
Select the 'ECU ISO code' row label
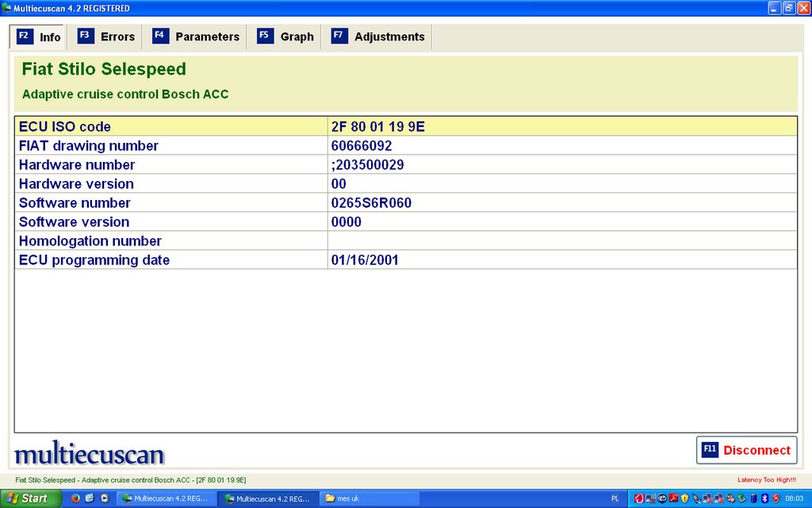point(65,126)
